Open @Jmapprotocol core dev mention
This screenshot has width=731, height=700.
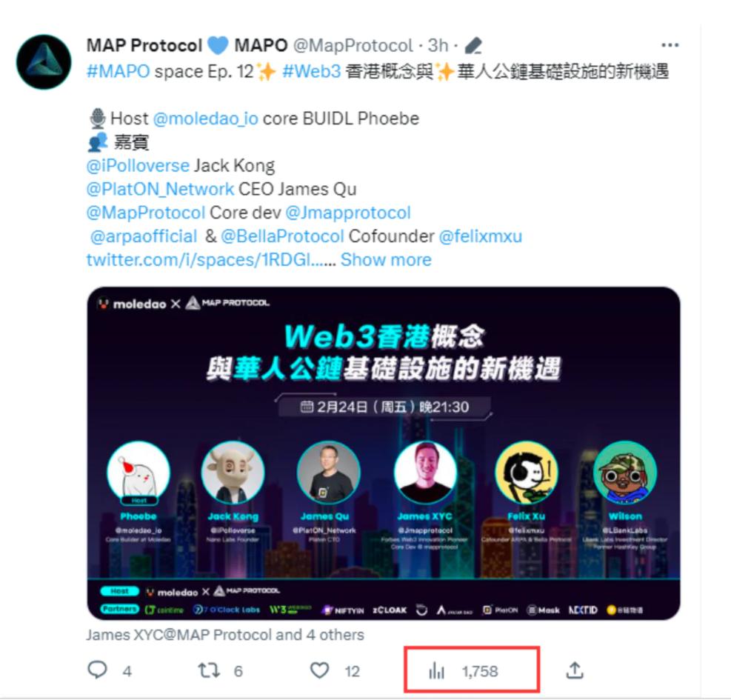[348, 213]
